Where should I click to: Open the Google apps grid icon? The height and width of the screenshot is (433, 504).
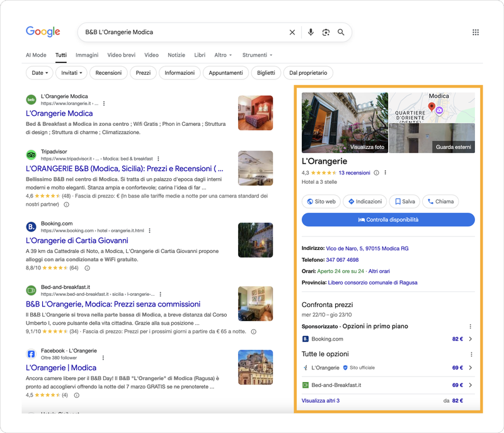(x=476, y=32)
